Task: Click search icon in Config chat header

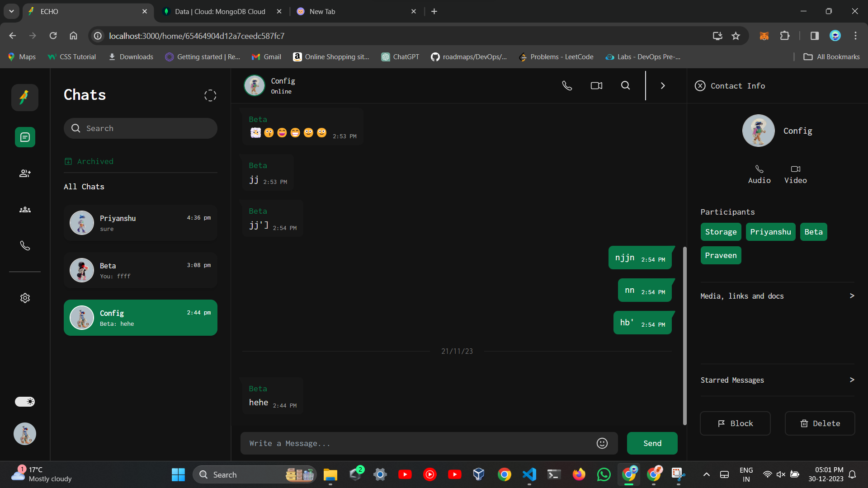Action: [625, 85]
